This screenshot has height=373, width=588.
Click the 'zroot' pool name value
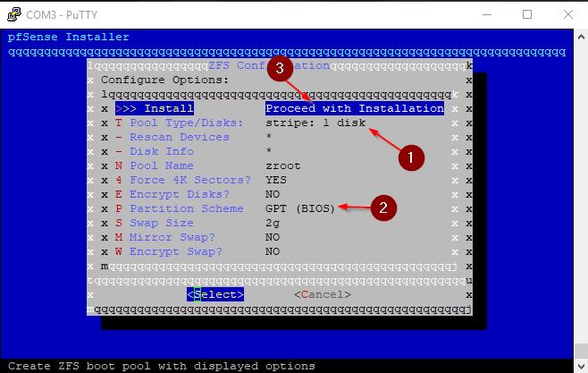[283, 165]
